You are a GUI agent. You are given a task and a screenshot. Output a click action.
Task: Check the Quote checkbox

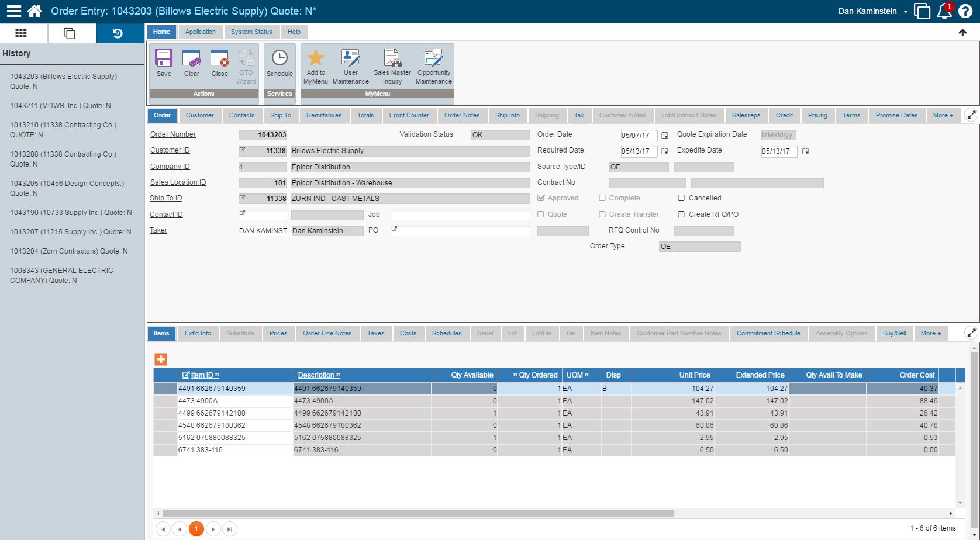541,214
